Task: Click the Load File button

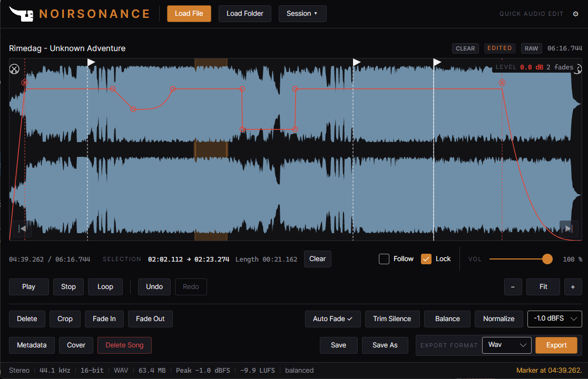Action: pos(189,14)
